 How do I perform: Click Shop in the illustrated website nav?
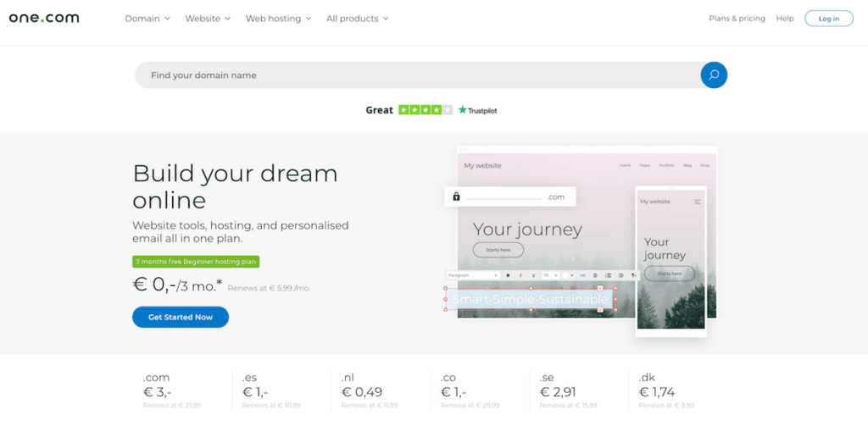(704, 165)
